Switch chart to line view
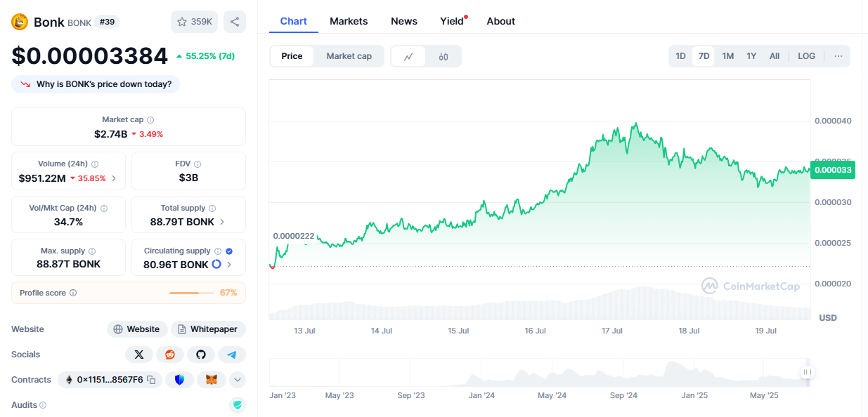This screenshot has width=868, height=417. coord(408,56)
